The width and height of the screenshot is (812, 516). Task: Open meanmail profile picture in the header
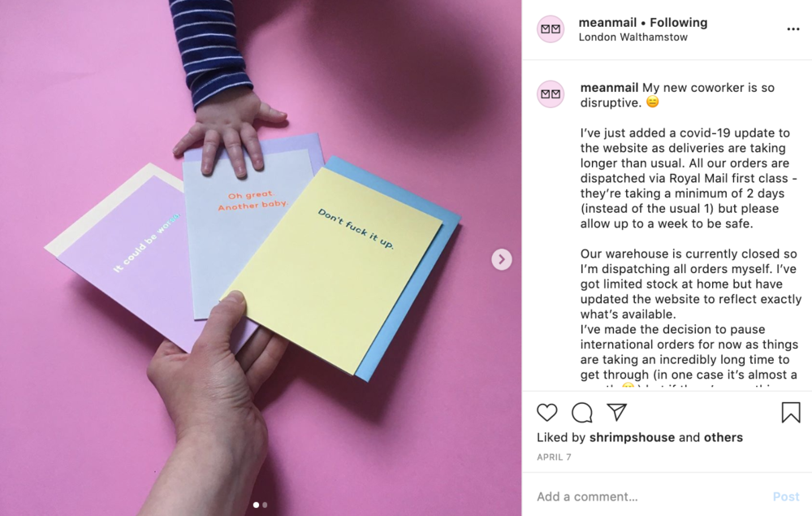pyautogui.click(x=551, y=29)
